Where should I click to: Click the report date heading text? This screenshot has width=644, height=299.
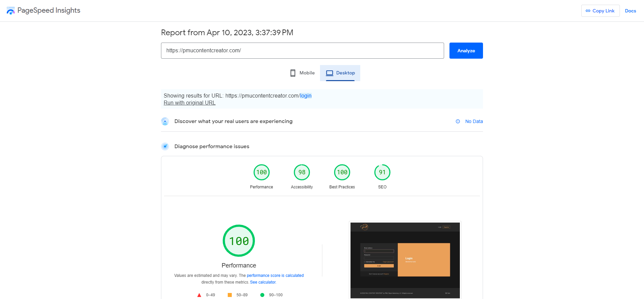(x=227, y=33)
